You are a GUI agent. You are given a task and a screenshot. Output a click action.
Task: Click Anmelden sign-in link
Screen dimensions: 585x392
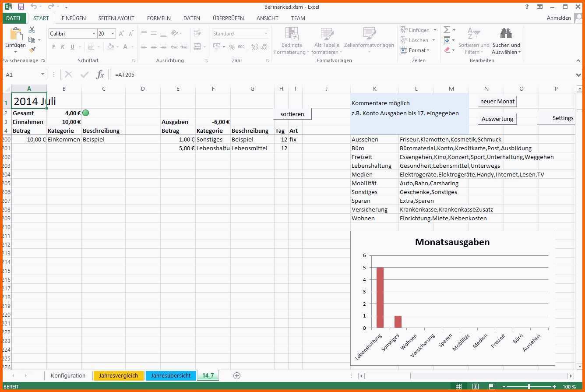(x=559, y=18)
